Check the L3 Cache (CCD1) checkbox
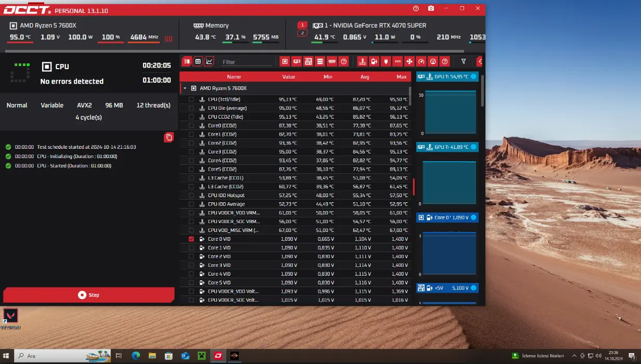641x364 pixels. [191, 178]
